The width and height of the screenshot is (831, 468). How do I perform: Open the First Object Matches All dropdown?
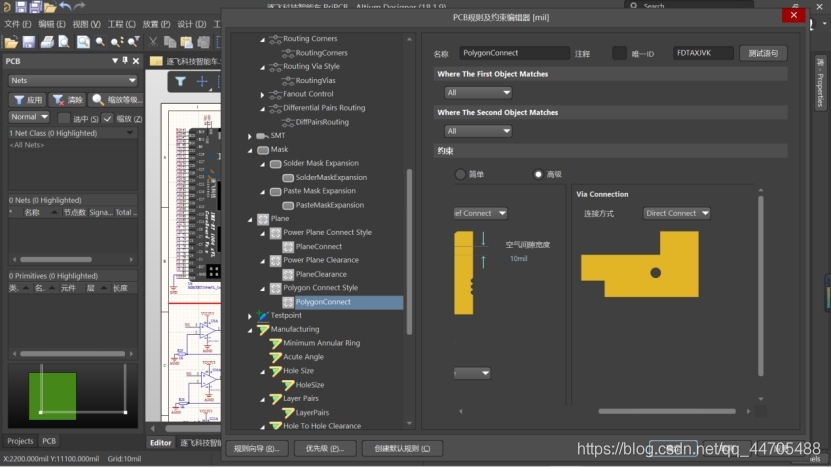[x=478, y=92]
